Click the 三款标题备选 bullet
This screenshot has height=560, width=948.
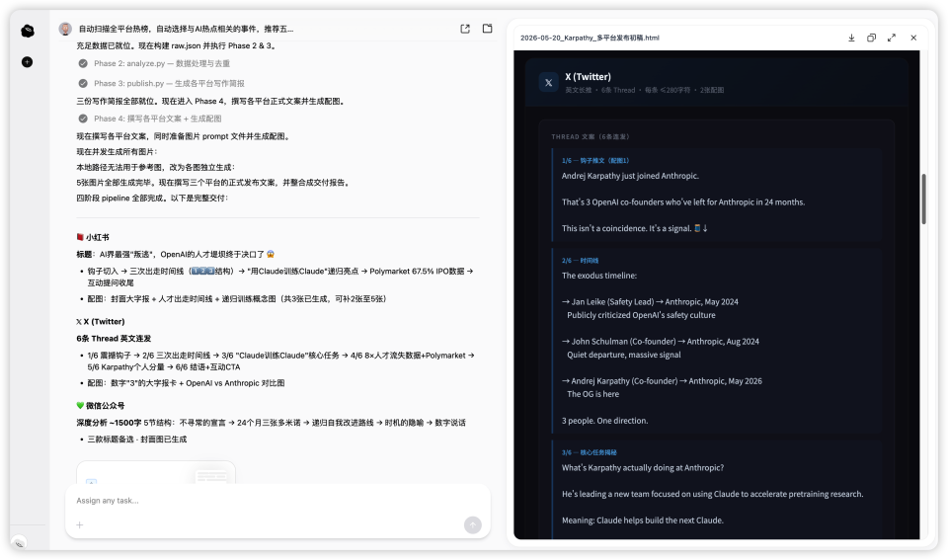[x=136, y=440]
